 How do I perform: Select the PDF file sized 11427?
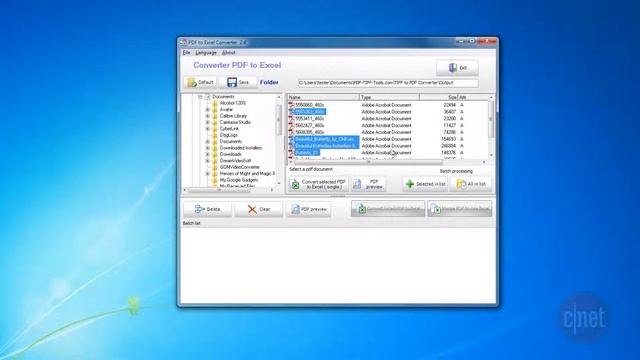point(309,125)
